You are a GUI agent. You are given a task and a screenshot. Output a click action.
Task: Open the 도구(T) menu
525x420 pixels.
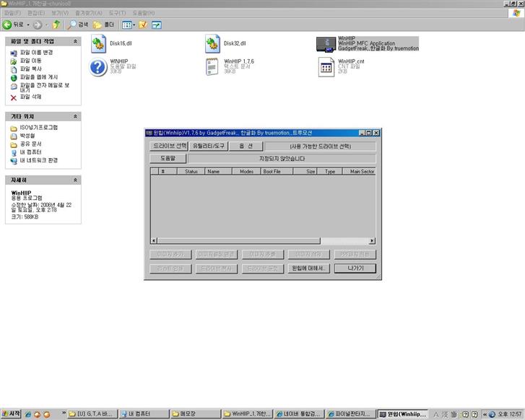tap(117, 13)
